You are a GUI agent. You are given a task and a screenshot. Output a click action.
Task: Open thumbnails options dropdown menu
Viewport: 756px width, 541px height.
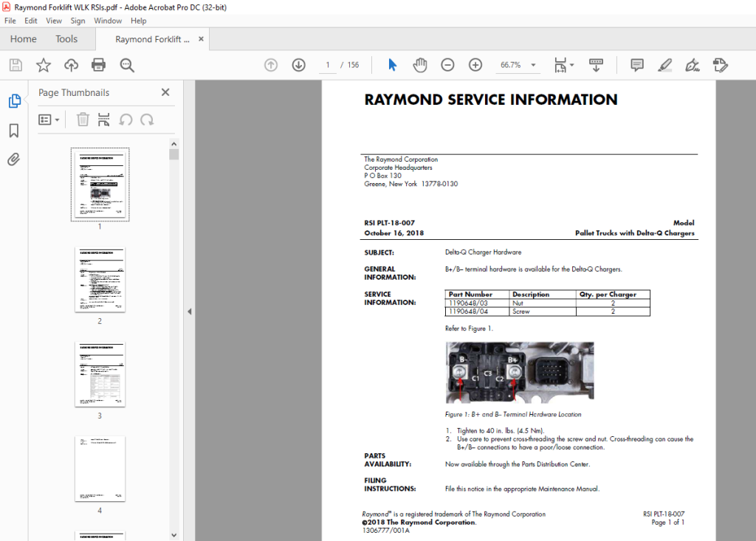49,120
